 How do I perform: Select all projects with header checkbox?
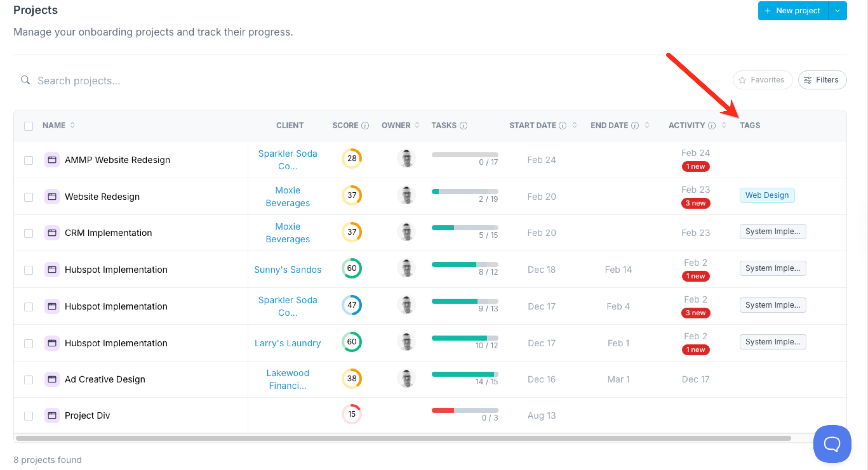pos(29,126)
